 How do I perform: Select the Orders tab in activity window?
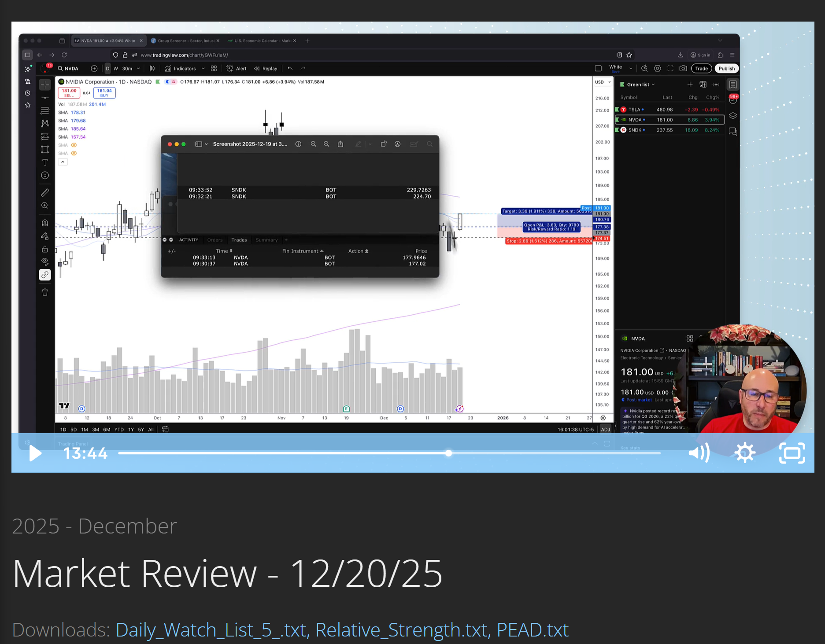[x=215, y=240]
